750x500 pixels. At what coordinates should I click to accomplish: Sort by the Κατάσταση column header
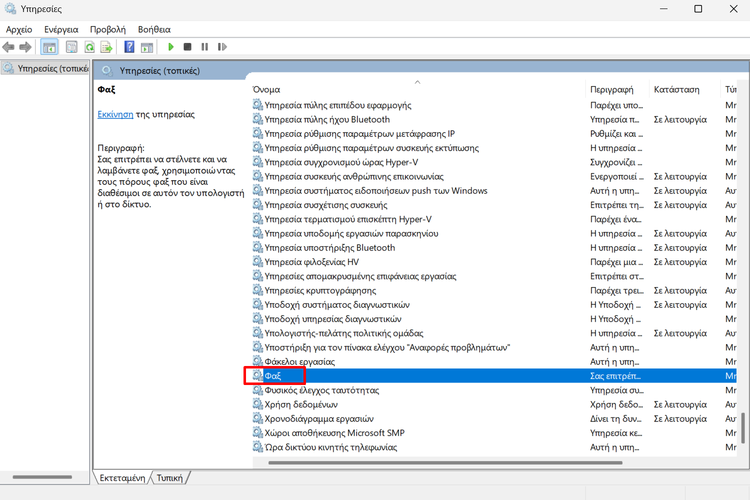[676, 89]
